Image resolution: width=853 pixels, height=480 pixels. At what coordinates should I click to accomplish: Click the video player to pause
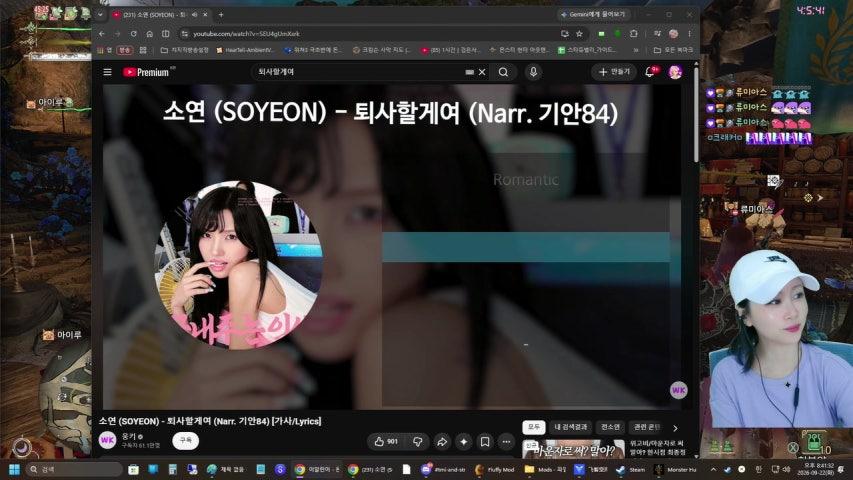point(392,246)
